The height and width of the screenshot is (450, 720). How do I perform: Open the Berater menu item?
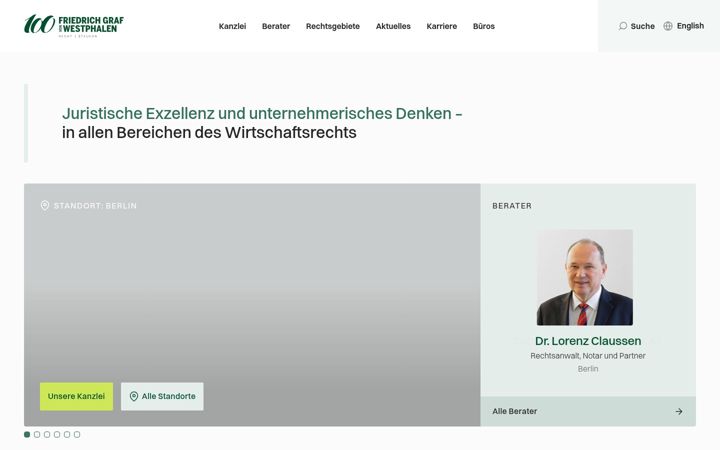point(276,26)
